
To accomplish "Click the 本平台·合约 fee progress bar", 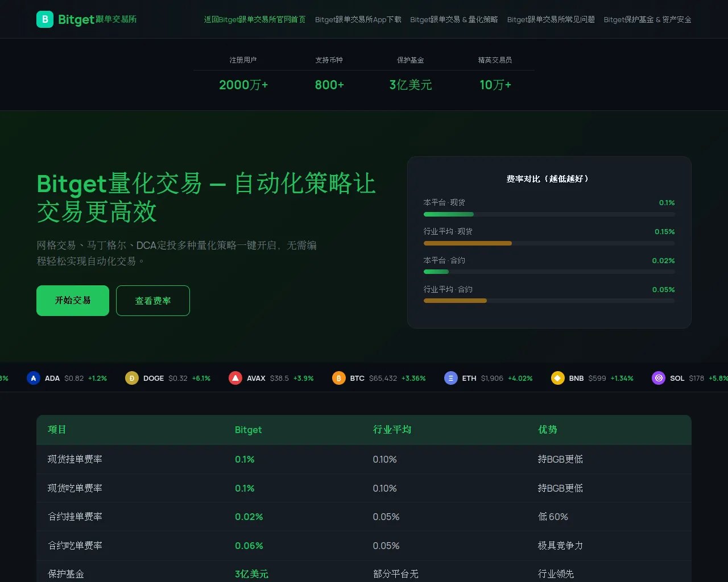I will tap(549, 272).
